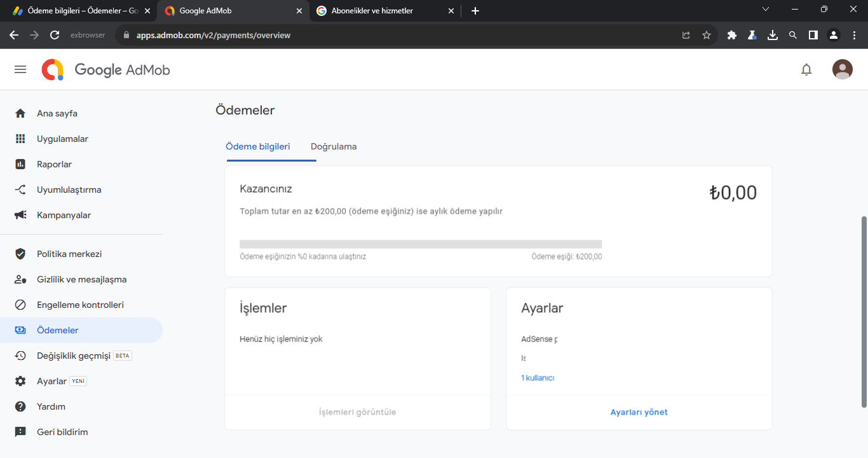Open Ana sayfa in the sidebar
The width and height of the screenshot is (868, 458).
click(81, 113)
